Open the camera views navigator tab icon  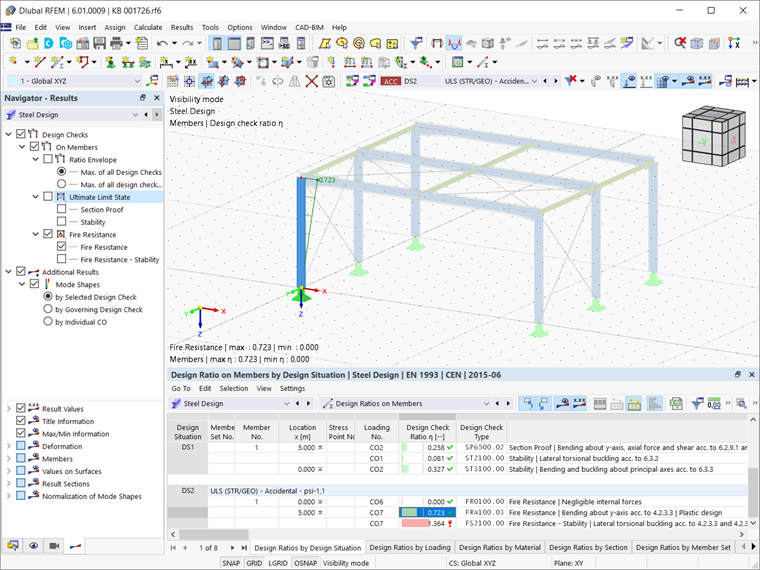(x=54, y=545)
